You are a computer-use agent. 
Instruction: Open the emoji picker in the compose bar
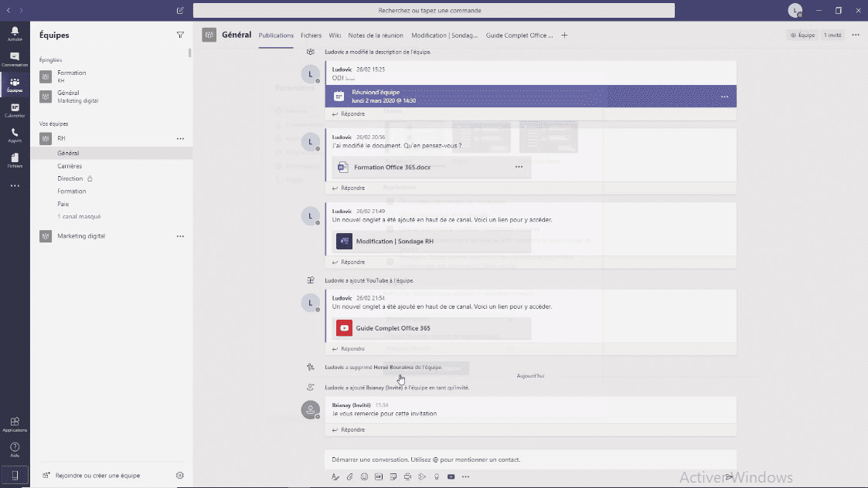[364, 476]
